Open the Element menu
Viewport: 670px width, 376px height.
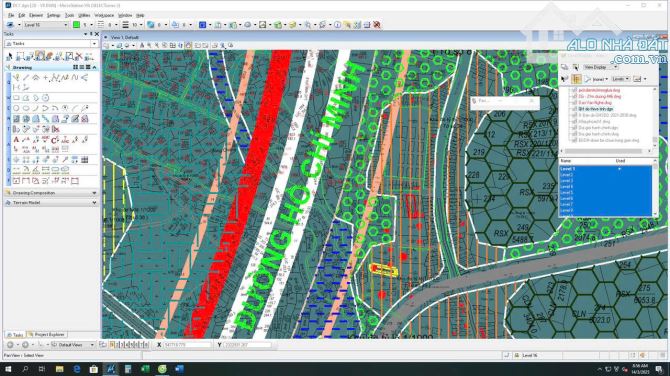pyautogui.click(x=36, y=15)
